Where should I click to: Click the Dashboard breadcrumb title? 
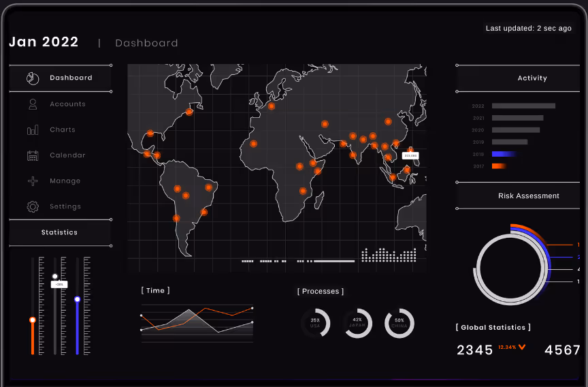pos(146,44)
